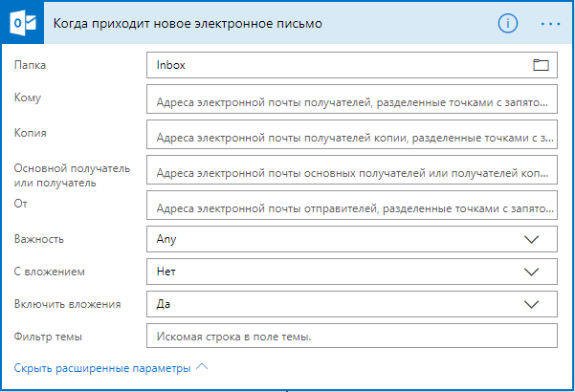Open the folder picker icon in Папка
This screenshot has height=392, width=575.
click(x=541, y=65)
